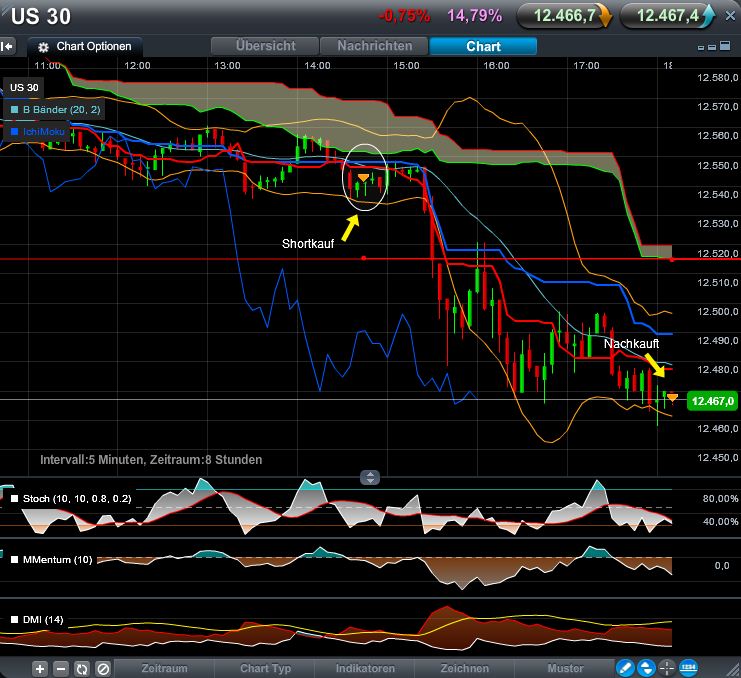The image size is (741, 678).
Task: Toggle the 1234 value display icon
Action: coord(688,668)
